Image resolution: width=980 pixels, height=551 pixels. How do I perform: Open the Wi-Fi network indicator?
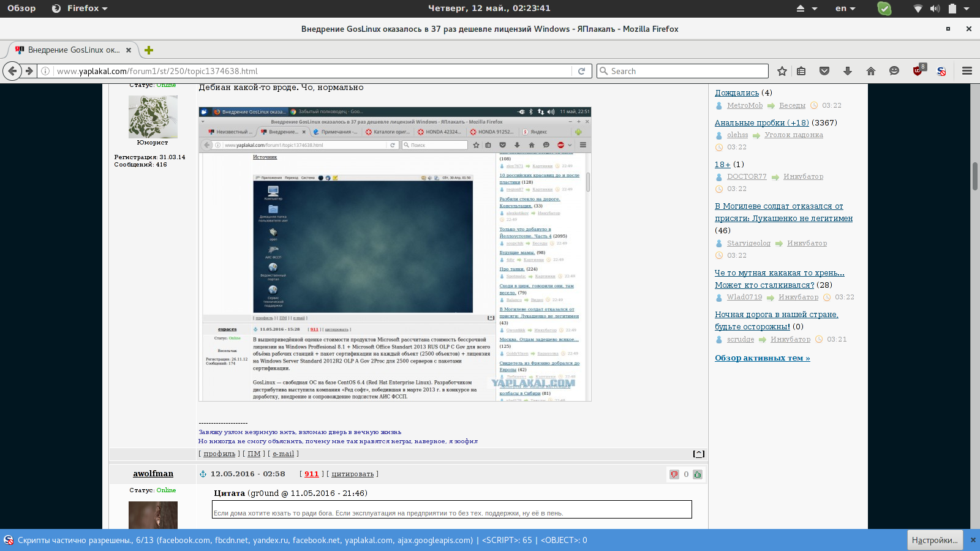[x=918, y=9]
